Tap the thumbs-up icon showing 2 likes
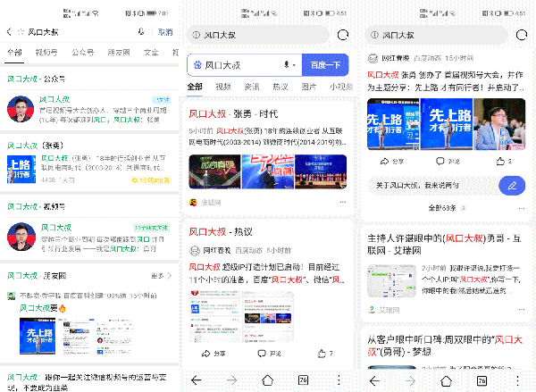536x392 pixels. click(500, 161)
